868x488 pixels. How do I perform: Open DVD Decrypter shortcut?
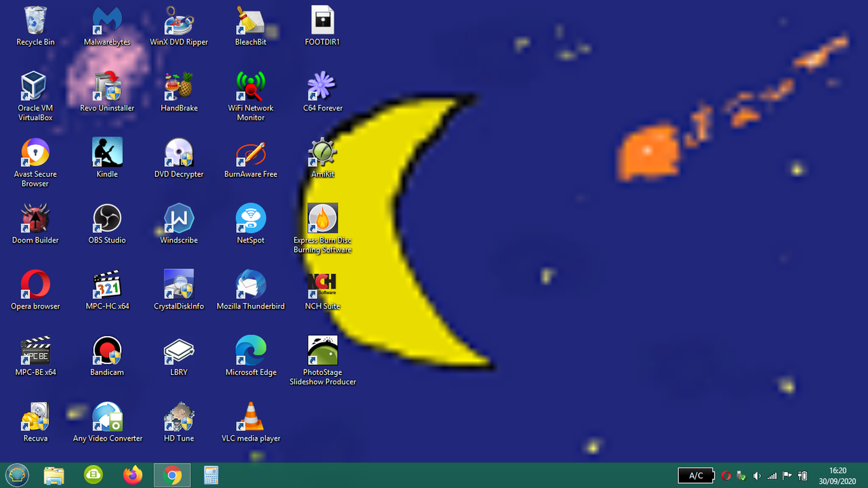(x=179, y=152)
